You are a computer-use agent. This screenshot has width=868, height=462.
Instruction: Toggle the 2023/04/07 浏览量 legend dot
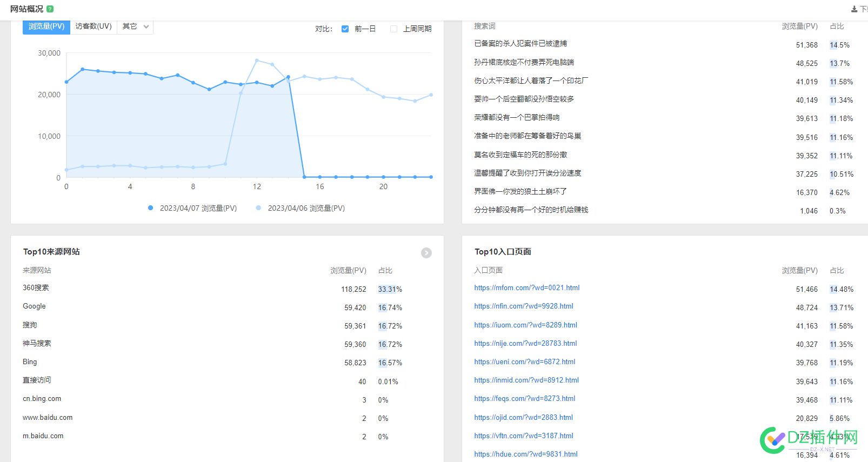(151, 208)
